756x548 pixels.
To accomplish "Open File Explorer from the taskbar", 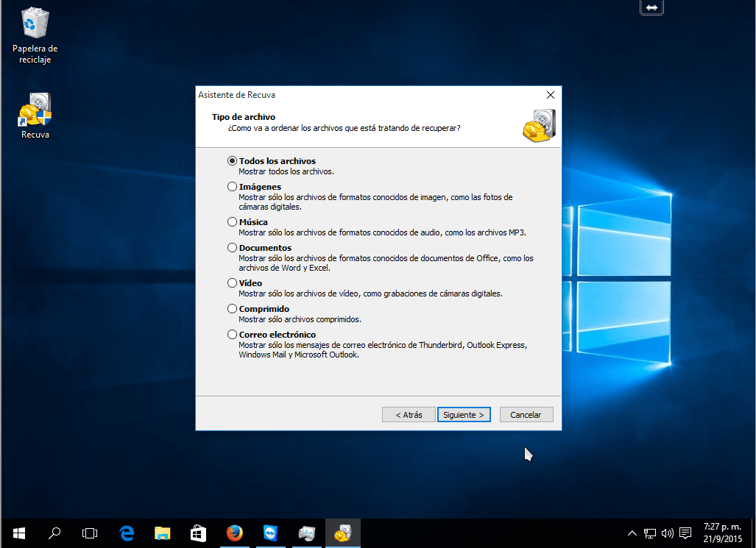I will click(163, 533).
